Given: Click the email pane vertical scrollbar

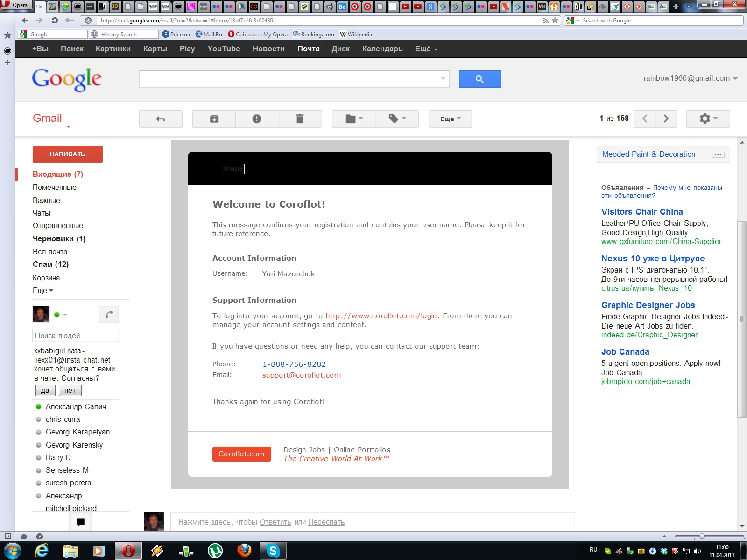Looking at the screenshot, I should pos(742,319).
